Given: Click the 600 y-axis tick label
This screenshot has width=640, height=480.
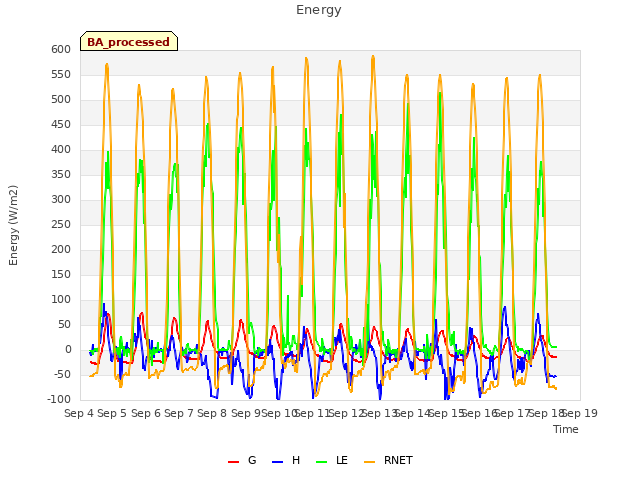Looking at the screenshot, I should pos(61,49).
